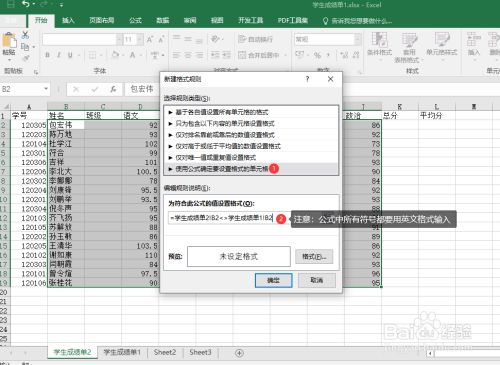Click the Copy icon in clipboard group
Screen dimensions: 500x365
point(25,47)
